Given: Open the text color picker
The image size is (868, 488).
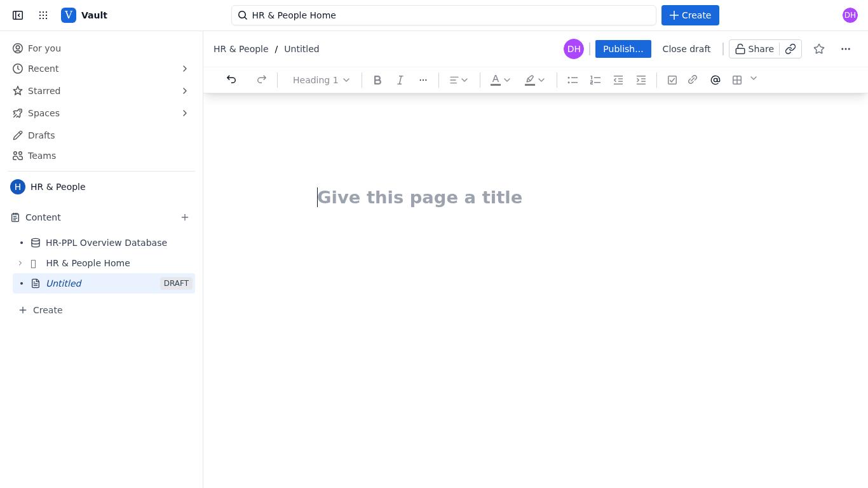Looking at the screenshot, I should point(501,79).
